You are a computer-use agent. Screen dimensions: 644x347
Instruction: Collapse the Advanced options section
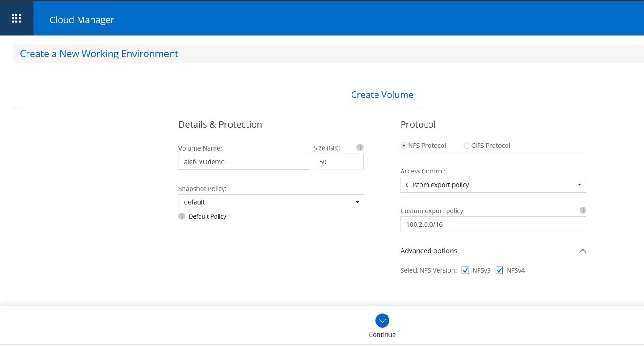point(583,251)
